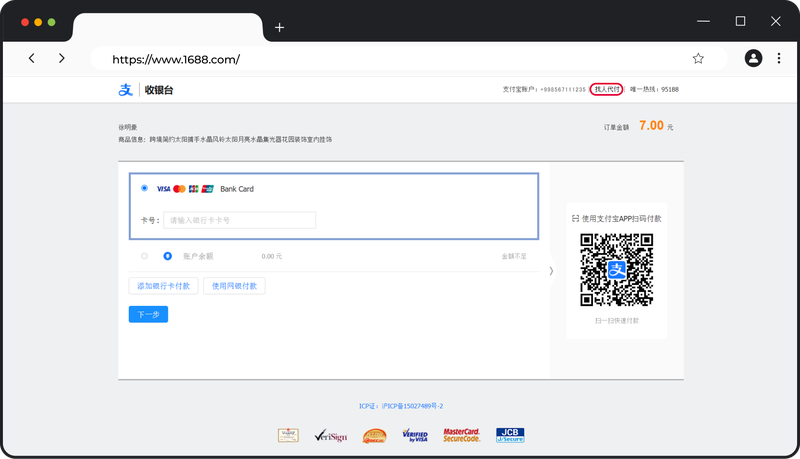This screenshot has width=800, height=459.
Task: Click the 找人代付 link in header
Action: pos(607,89)
